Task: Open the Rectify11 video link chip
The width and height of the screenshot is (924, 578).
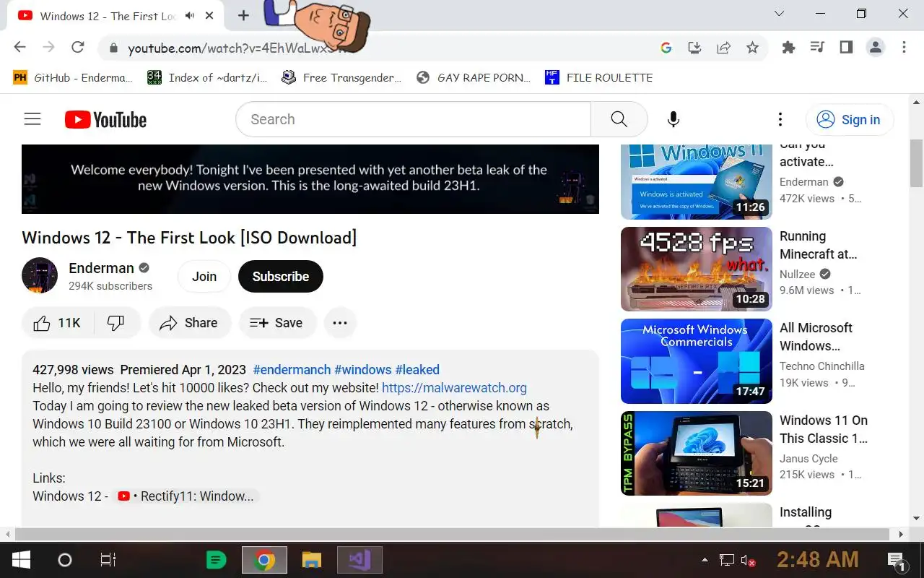Action: [186, 496]
